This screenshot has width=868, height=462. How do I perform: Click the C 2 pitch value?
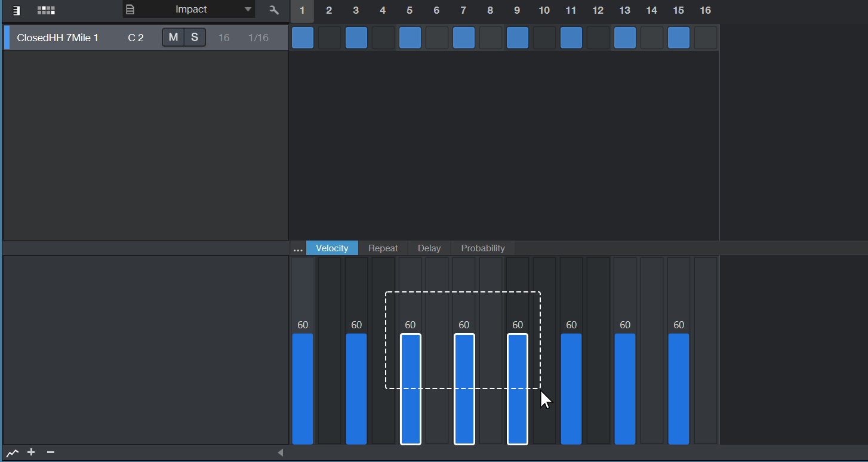click(136, 38)
